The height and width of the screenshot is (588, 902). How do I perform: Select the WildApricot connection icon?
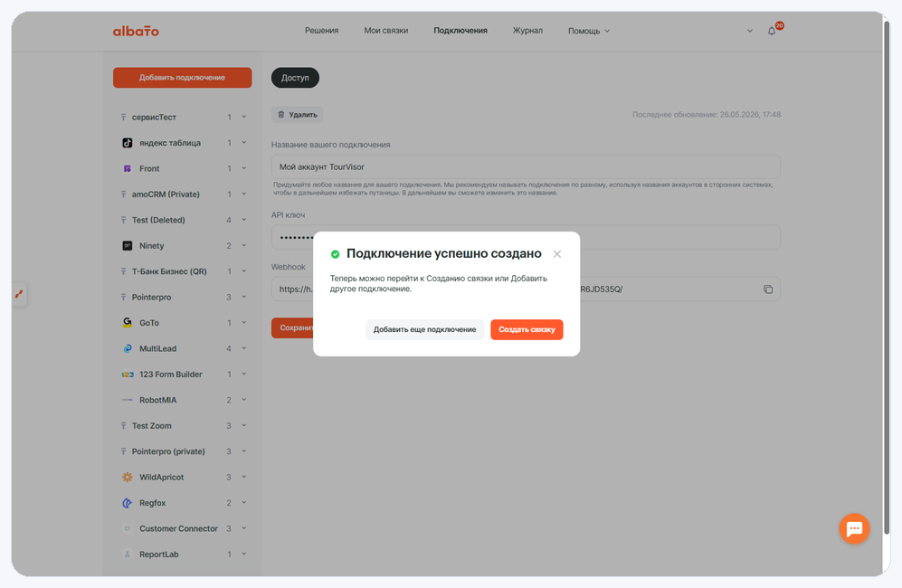pyautogui.click(x=128, y=477)
